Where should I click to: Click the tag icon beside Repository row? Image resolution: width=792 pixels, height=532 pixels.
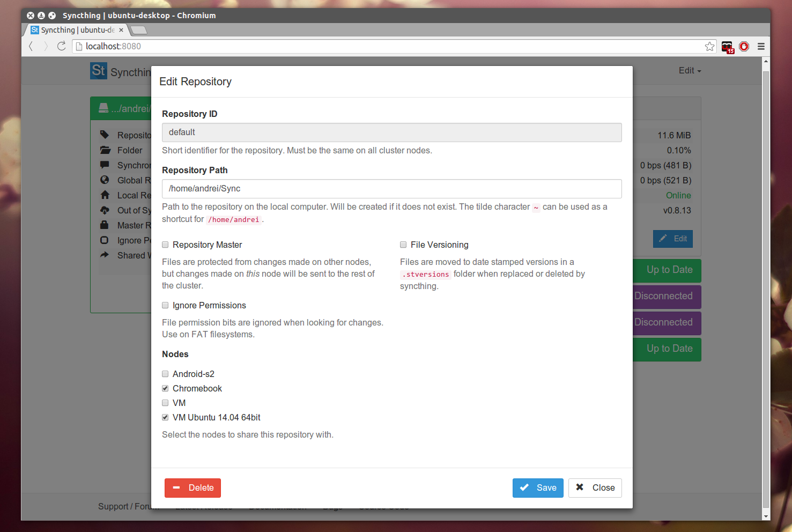[x=105, y=135]
